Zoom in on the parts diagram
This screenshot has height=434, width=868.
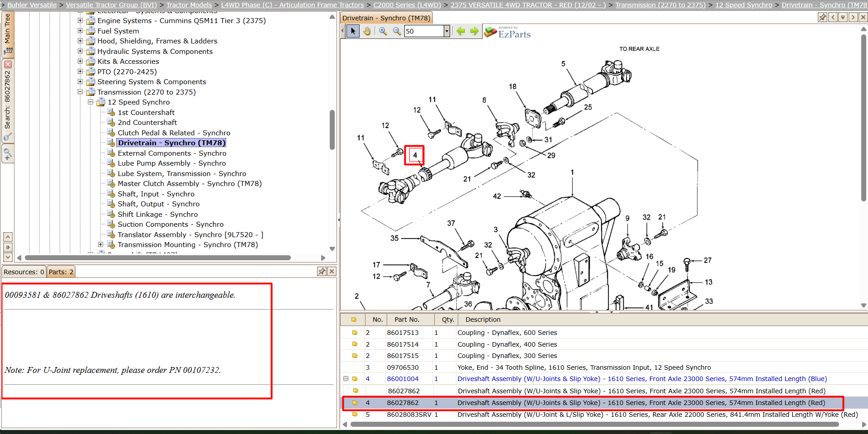(383, 31)
